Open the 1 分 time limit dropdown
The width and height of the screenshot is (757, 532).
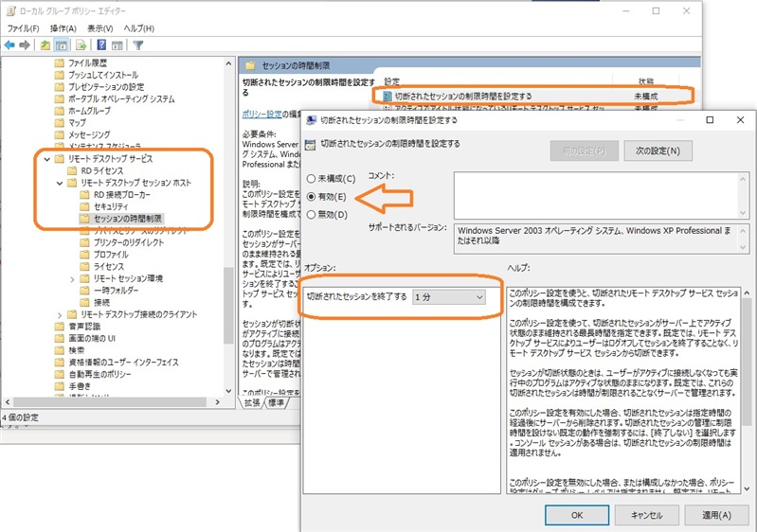coord(449,297)
